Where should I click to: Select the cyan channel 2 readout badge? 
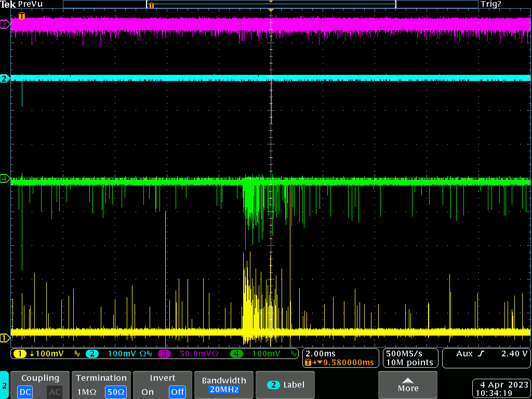pyautogui.click(x=91, y=354)
